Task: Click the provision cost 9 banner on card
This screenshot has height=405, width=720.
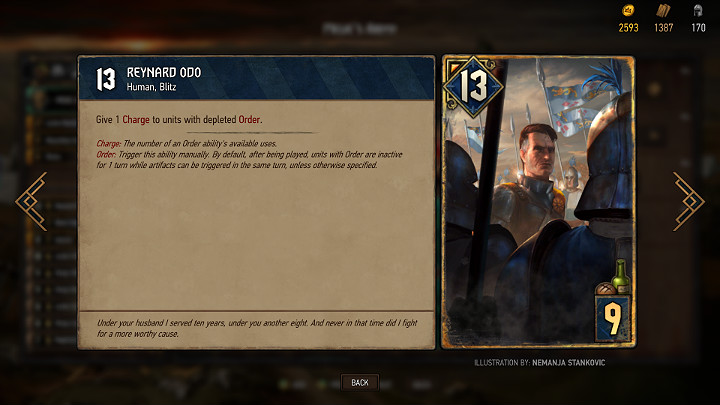Action: point(613,319)
